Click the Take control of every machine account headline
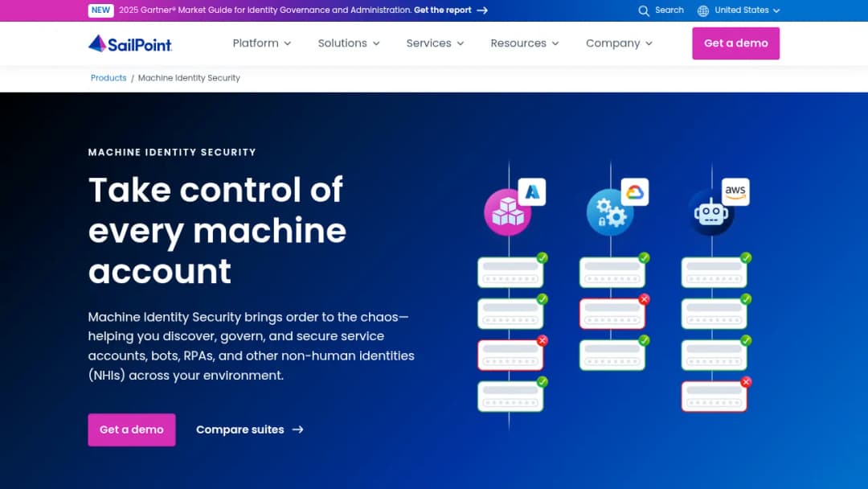The width and height of the screenshot is (868, 489). [217, 230]
